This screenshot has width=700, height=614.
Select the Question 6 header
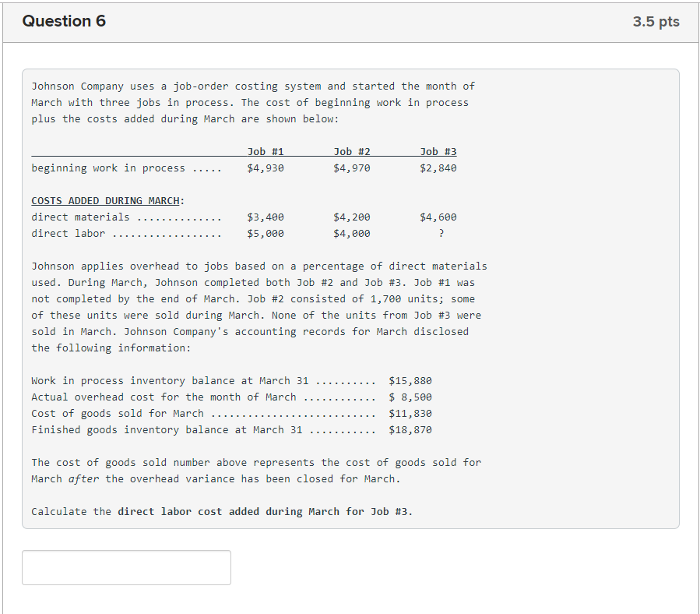[65, 21]
